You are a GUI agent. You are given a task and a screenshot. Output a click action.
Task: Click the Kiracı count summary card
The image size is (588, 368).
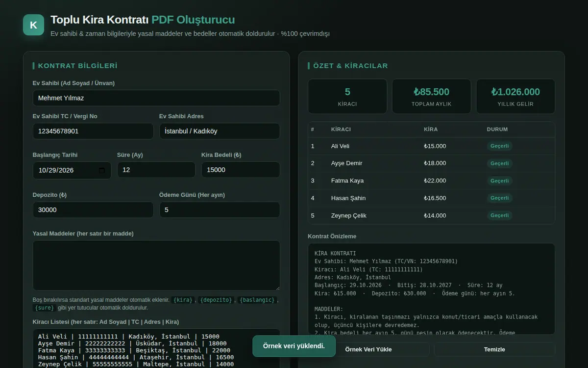[x=347, y=97]
